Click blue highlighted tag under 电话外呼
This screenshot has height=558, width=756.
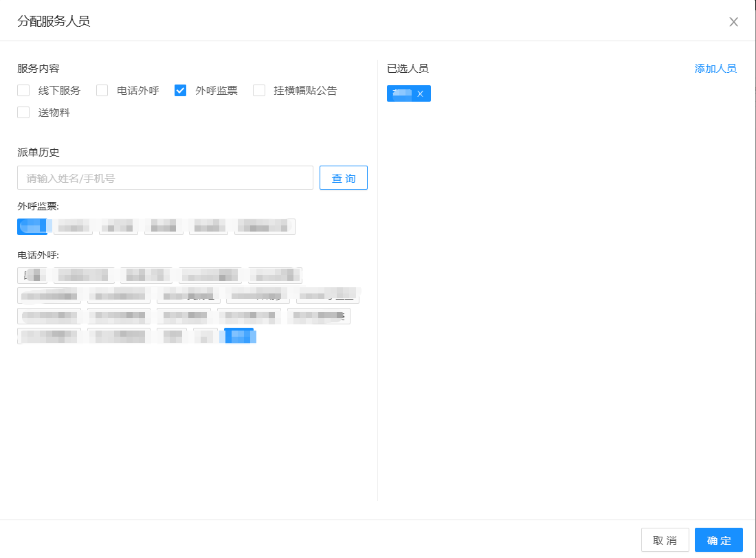pyautogui.click(x=239, y=336)
